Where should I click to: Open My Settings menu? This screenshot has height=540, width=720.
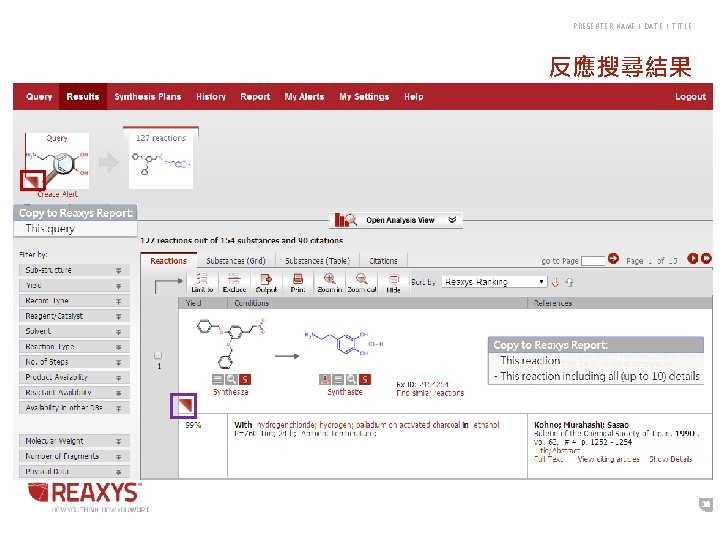pyautogui.click(x=364, y=96)
